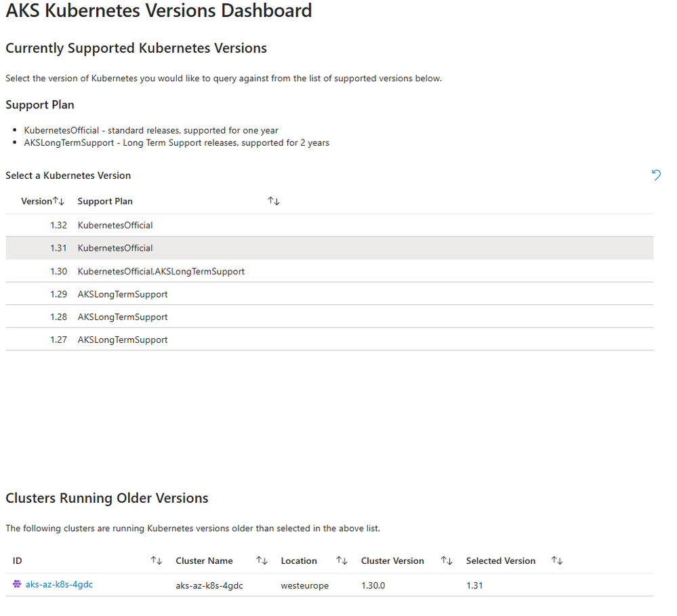Click the Kubernetes service icon for aks-az-k8s-4gdc
The width and height of the screenshot is (677, 616).
(17, 584)
